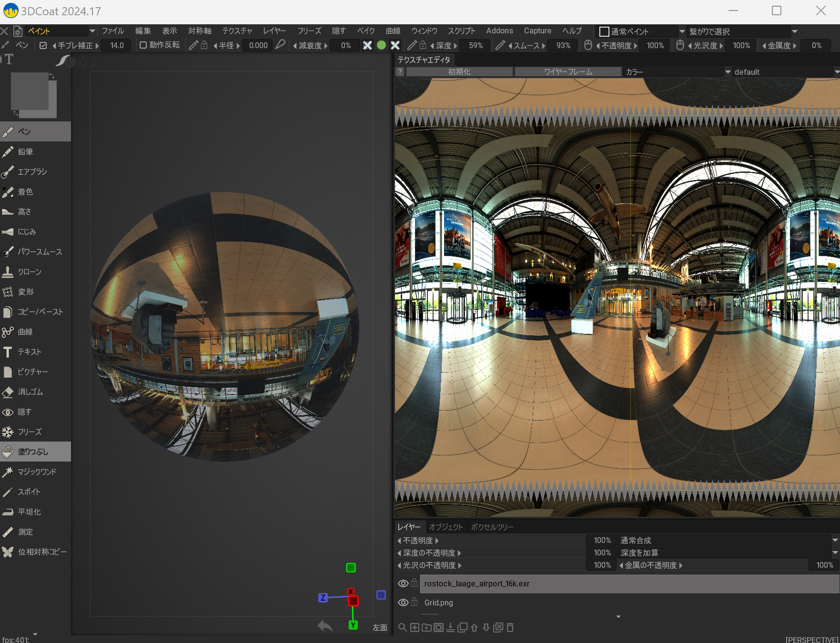Click the foreground color swatch
The width and height of the screenshot is (840, 643).
(30, 91)
